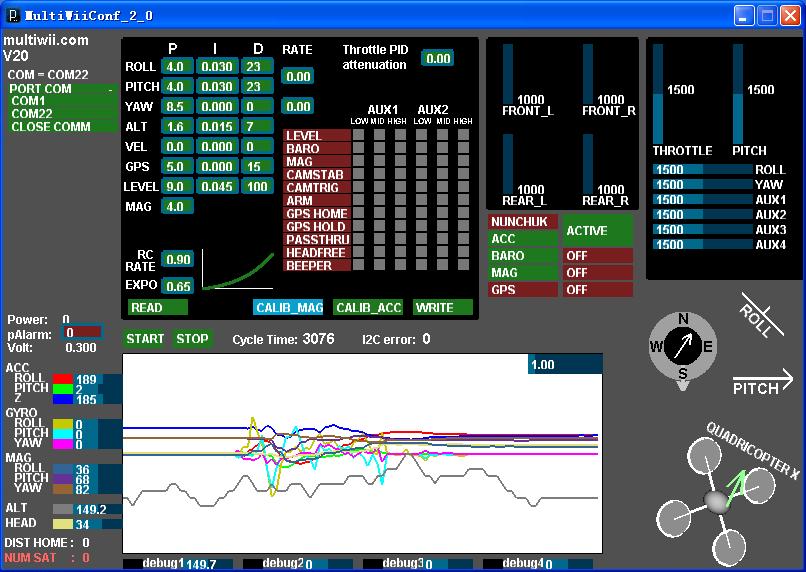The width and height of the screenshot is (806, 572).
Task: Select ALT I value 0.015
Action: pos(216,126)
